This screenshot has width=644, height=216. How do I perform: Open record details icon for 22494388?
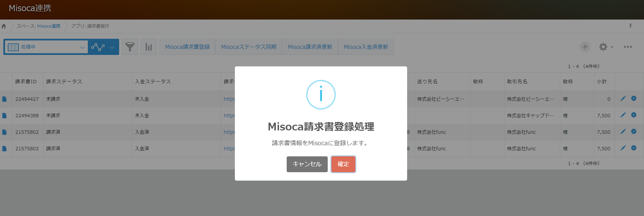tap(4, 116)
